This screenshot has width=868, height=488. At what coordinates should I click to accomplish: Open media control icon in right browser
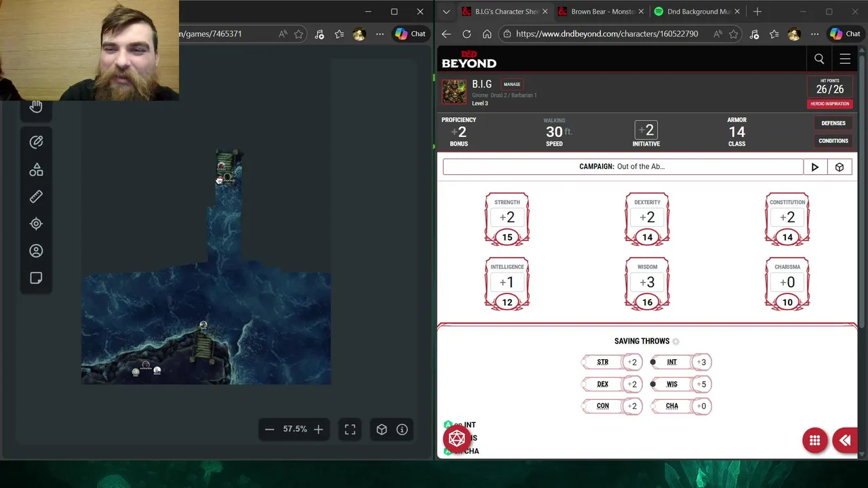(754, 34)
